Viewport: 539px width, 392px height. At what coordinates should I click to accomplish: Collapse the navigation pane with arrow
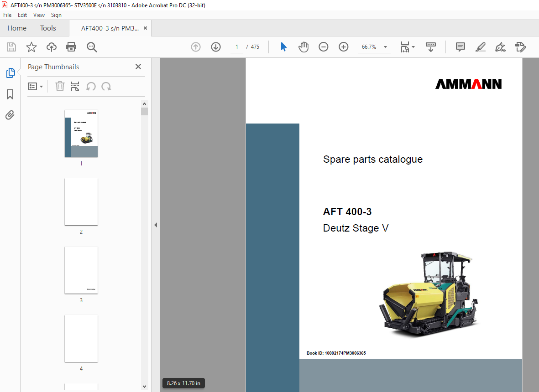click(156, 225)
